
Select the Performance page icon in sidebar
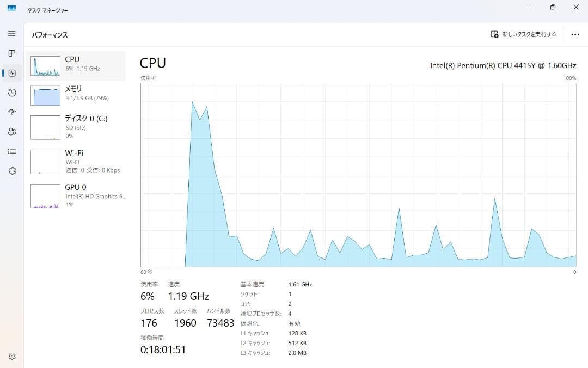[12, 73]
